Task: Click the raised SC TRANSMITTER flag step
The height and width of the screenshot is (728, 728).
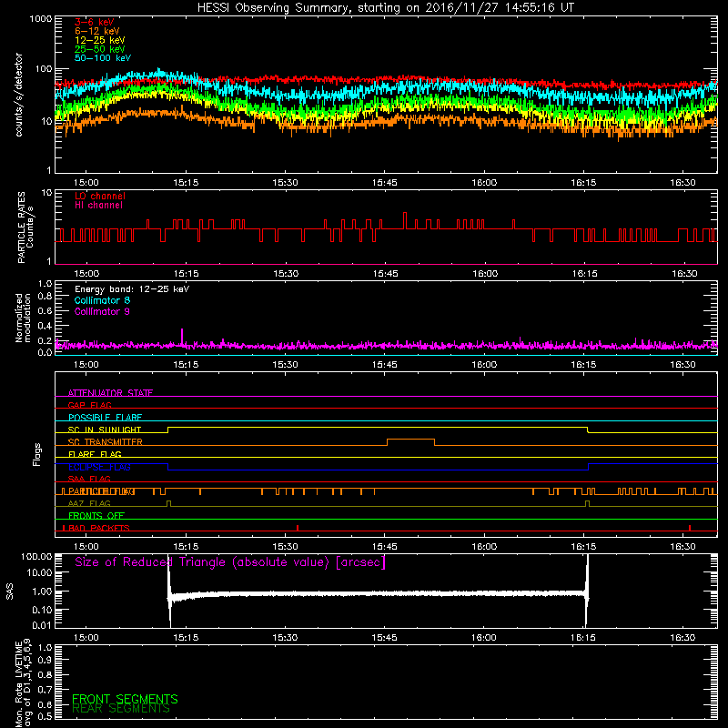Action: (411, 440)
